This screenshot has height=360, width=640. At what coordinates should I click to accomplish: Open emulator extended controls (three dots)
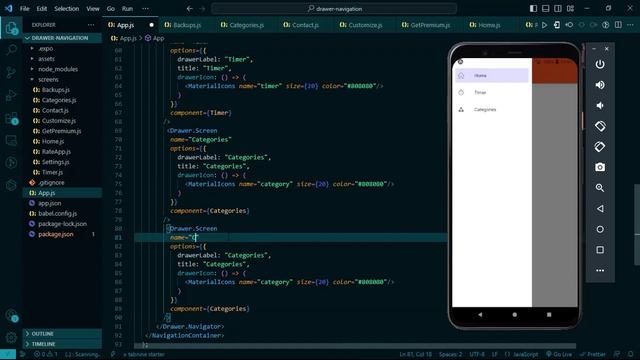pos(600,270)
